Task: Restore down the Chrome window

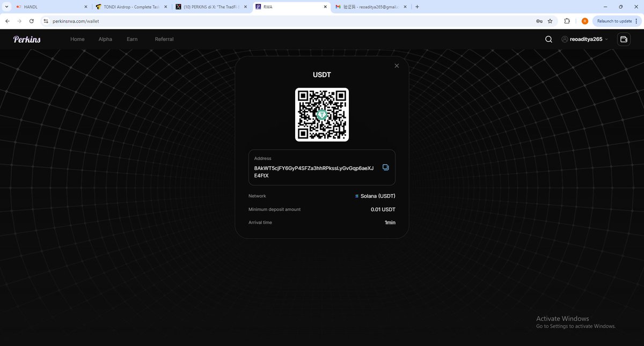Action: 621,6
